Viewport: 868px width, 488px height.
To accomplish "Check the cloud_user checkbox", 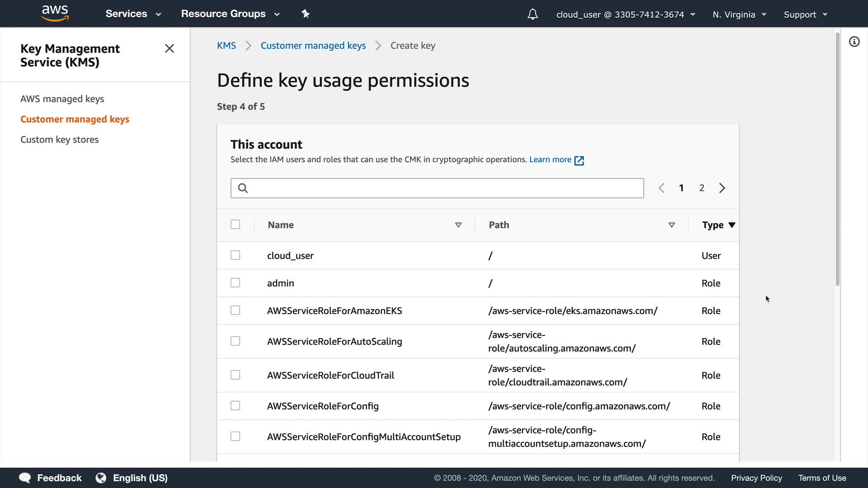I will click(x=235, y=255).
